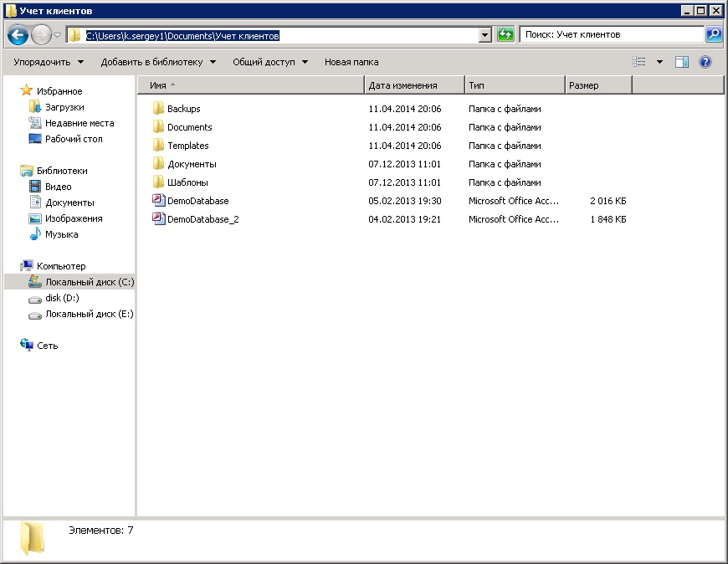The width and height of the screenshot is (728, 564).
Task: Open the DemoDatabase Access file
Action: (197, 201)
